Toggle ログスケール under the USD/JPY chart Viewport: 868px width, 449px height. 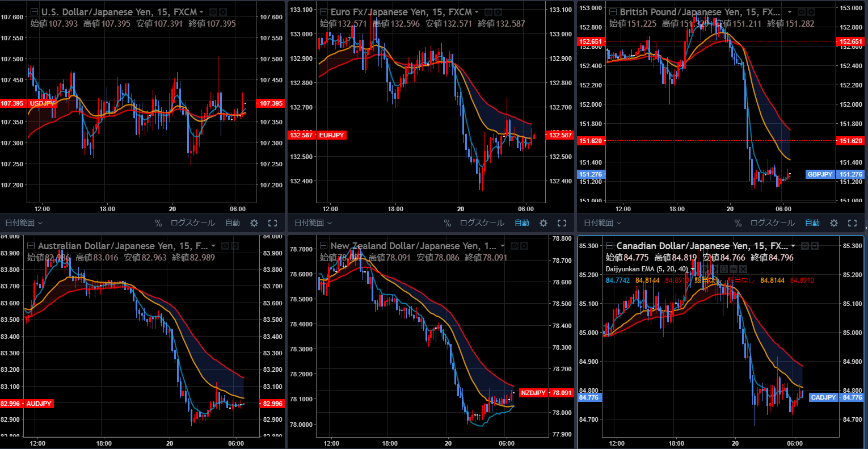click(193, 223)
